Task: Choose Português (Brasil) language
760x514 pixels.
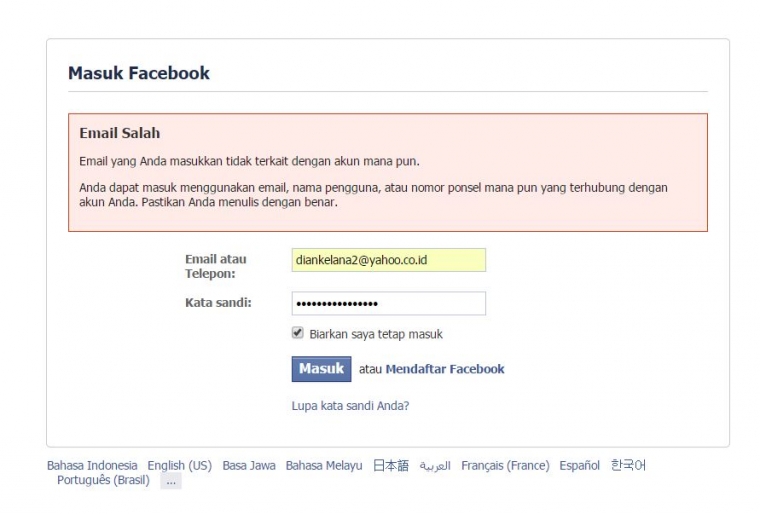Action: (103, 480)
